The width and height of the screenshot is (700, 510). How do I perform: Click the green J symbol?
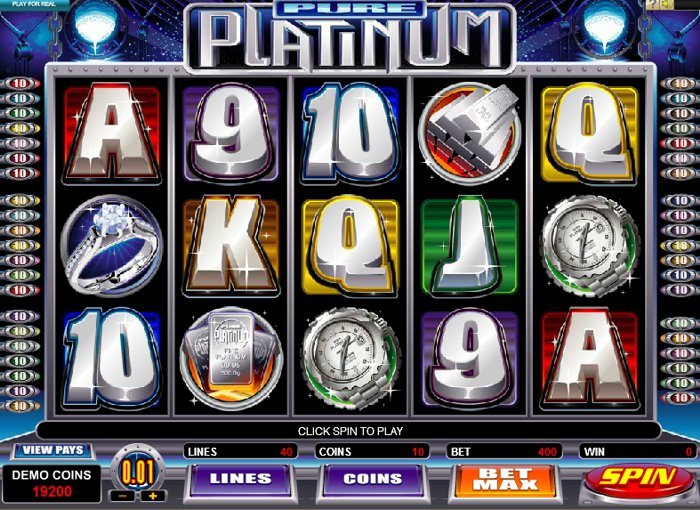tap(470, 246)
